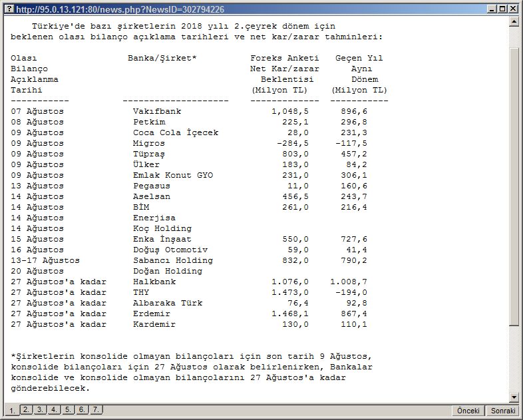Viewport: 523px width, 420px height.
Task: Click the 13-17 Ağustos date
Action: [45, 260]
